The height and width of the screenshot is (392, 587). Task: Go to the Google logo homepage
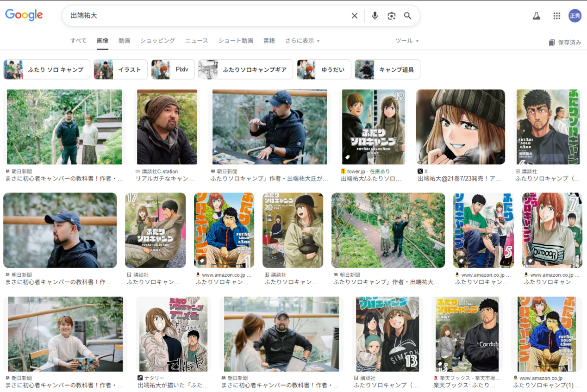coord(24,15)
